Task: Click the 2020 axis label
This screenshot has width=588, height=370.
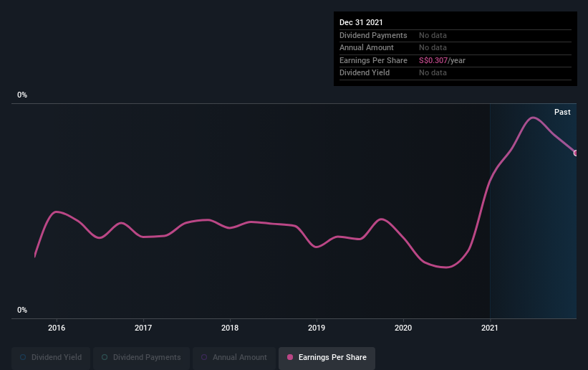Action: 403,328
